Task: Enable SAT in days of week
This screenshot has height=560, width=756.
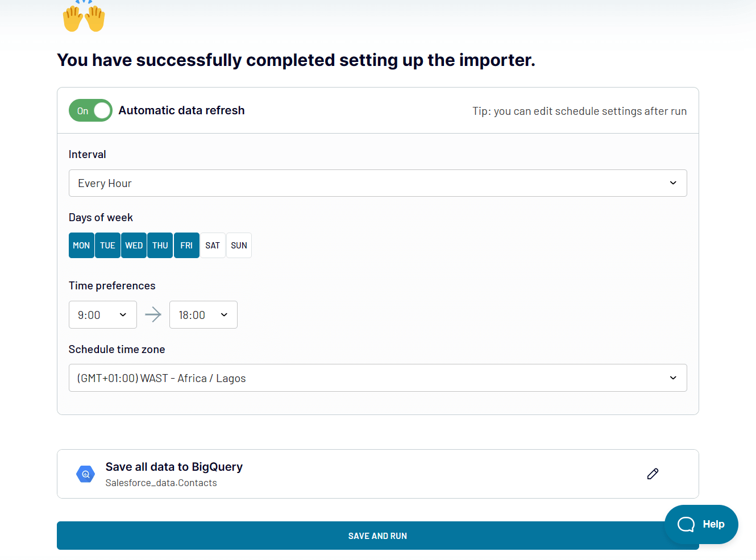Action: pos(213,245)
